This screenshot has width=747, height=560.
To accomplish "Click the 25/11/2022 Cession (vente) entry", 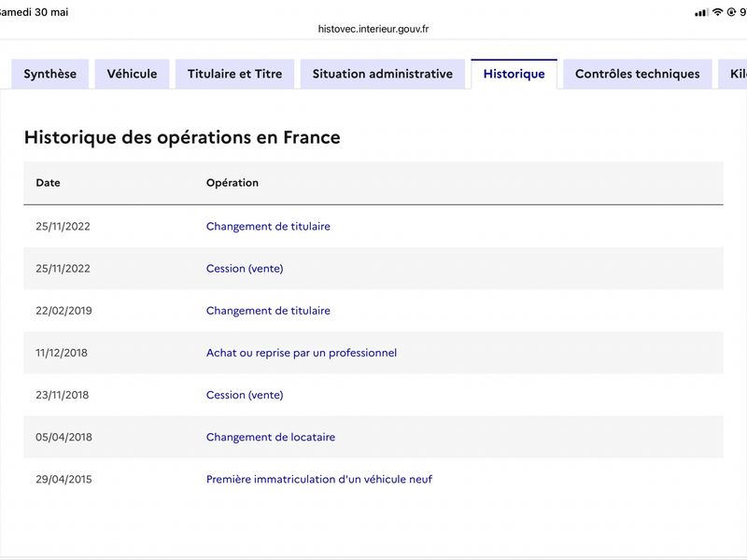I will tap(245, 269).
